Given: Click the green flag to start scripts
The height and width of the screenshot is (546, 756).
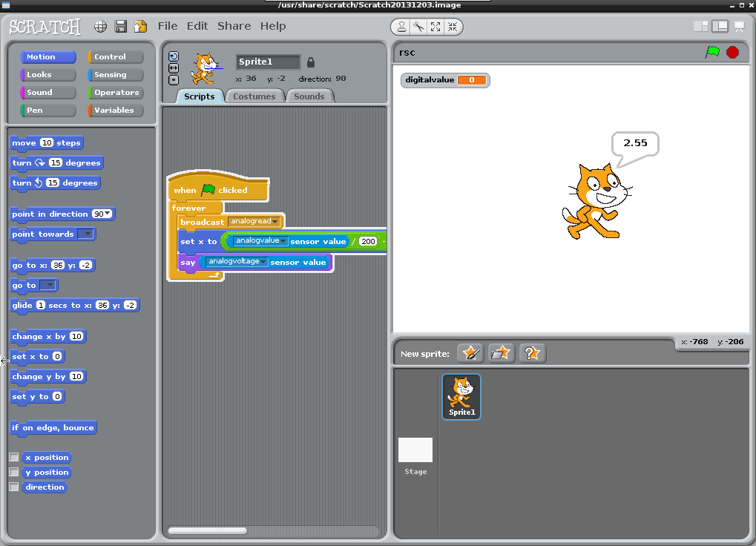Looking at the screenshot, I should pos(712,52).
